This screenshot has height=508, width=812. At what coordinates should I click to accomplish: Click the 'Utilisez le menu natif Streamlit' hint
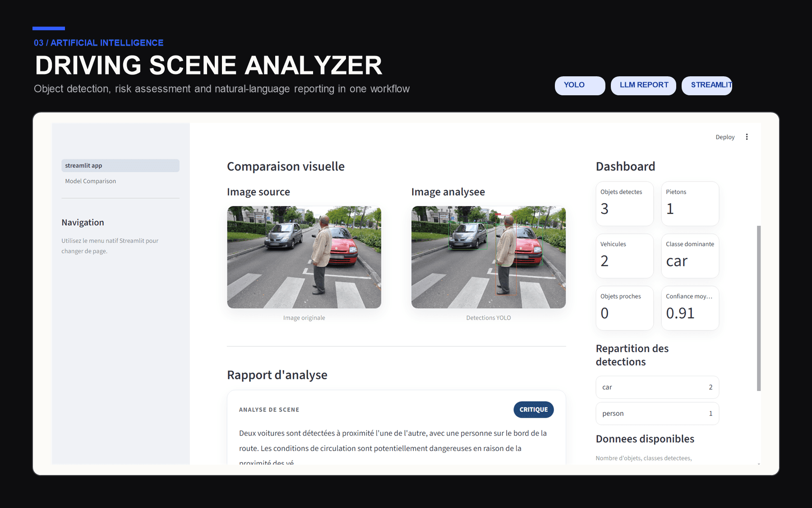click(x=110, y=246)
